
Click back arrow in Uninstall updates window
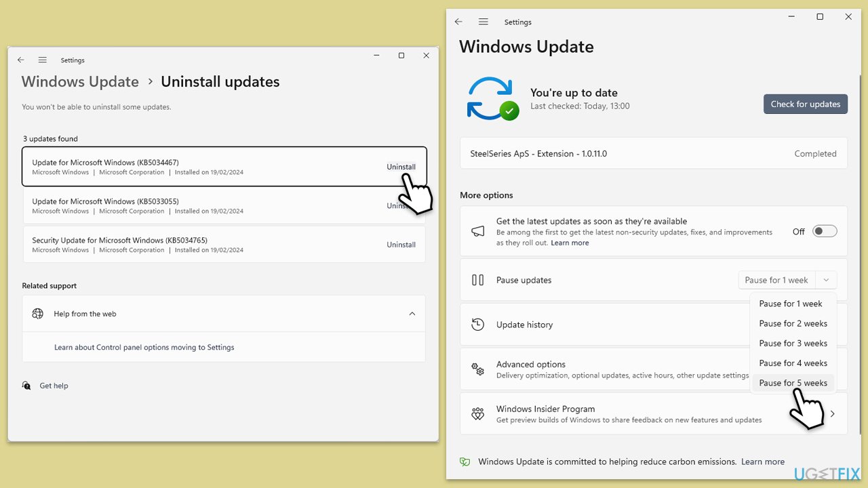tap(21, 60)
